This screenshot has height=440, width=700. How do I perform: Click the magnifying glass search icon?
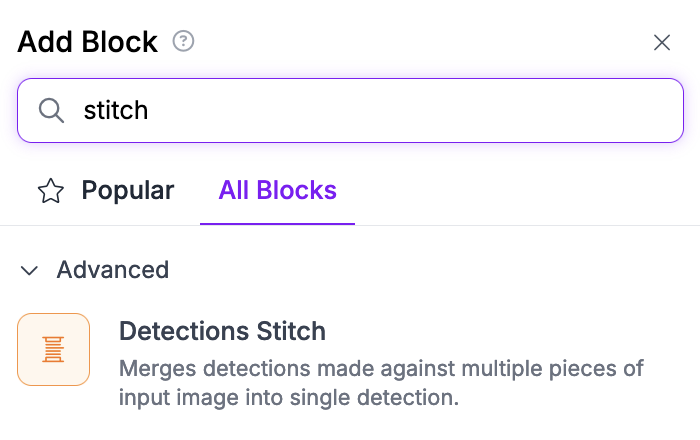tap(51, 111)
